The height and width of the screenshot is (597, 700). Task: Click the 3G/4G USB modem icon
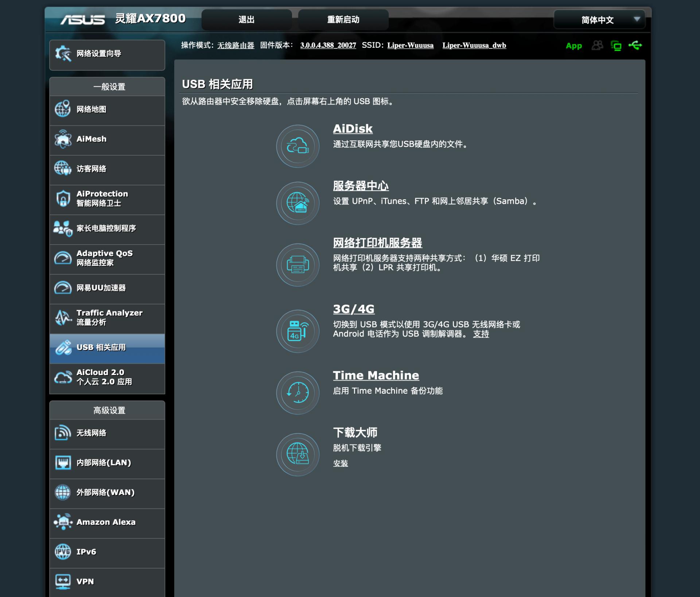pyautogui.click(x=297, y=331)
